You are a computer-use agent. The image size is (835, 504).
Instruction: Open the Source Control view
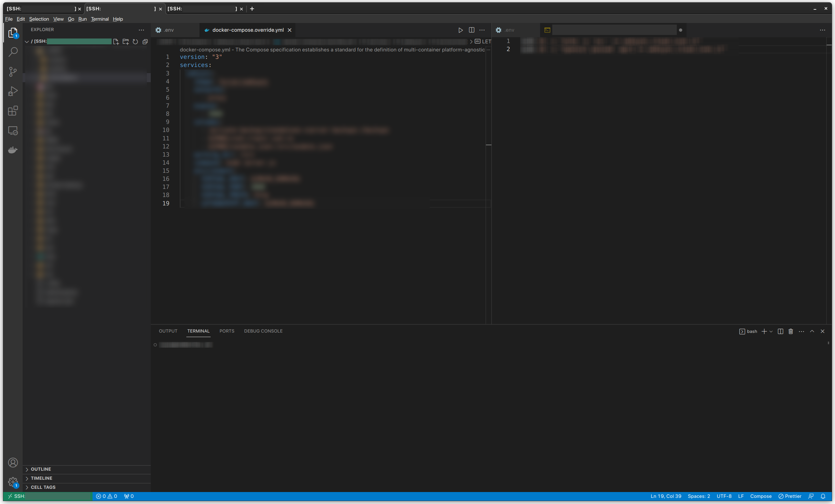tap(13, 72)
